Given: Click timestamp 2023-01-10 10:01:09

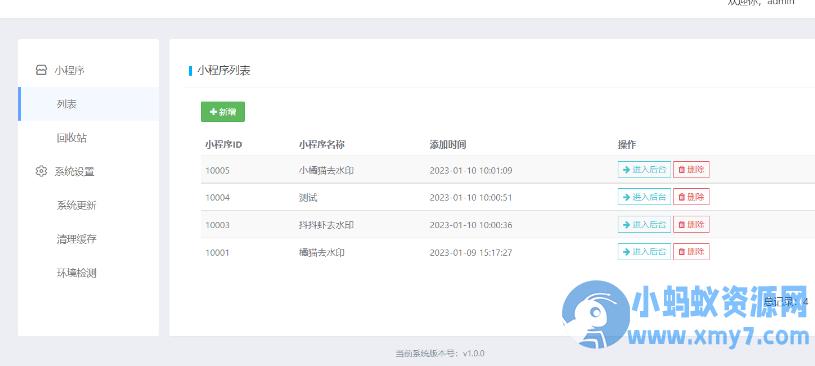Looking at the screenshot, I should pos(471,170).
